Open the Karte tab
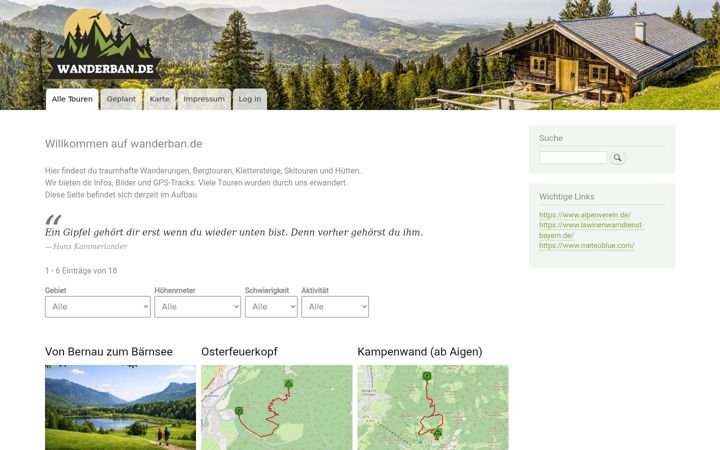 (160, 99)
